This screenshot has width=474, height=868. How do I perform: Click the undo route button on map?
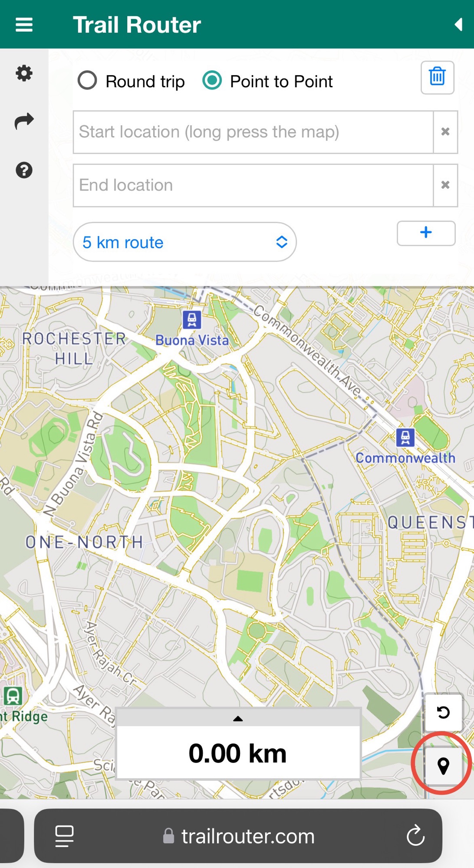click(443, 712)
